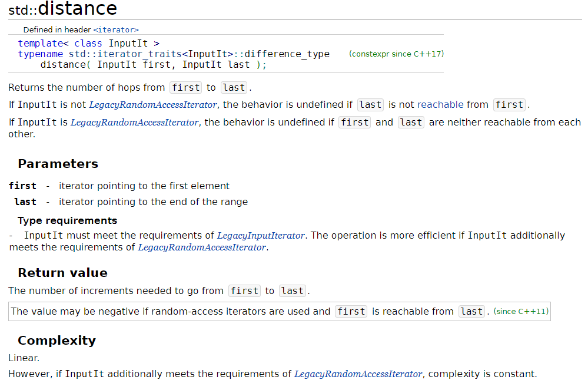Click 'last' code box in the negative value note
Viewport: 588px width, 383px height.
[471, 311]
